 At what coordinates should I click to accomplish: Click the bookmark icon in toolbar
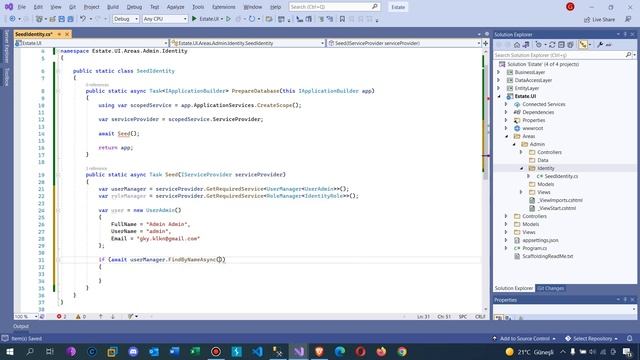342,19
